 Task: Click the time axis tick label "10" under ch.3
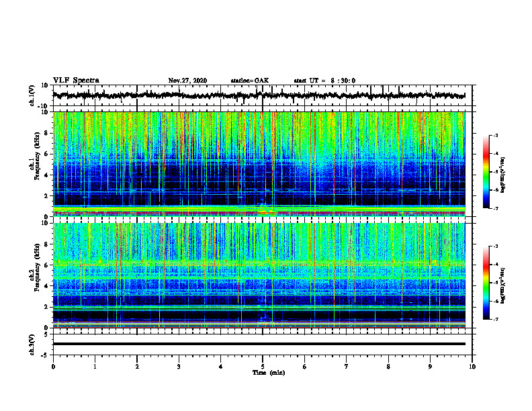[472, 367]
